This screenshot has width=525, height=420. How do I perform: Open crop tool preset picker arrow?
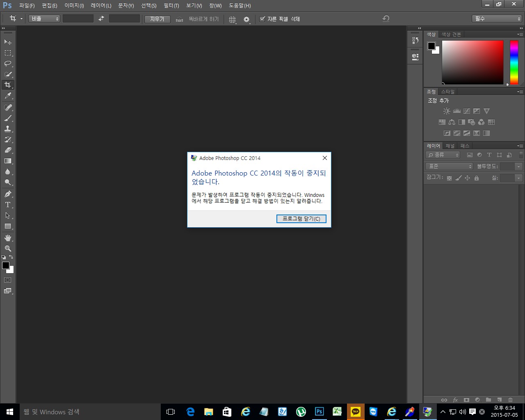(21, 19)
